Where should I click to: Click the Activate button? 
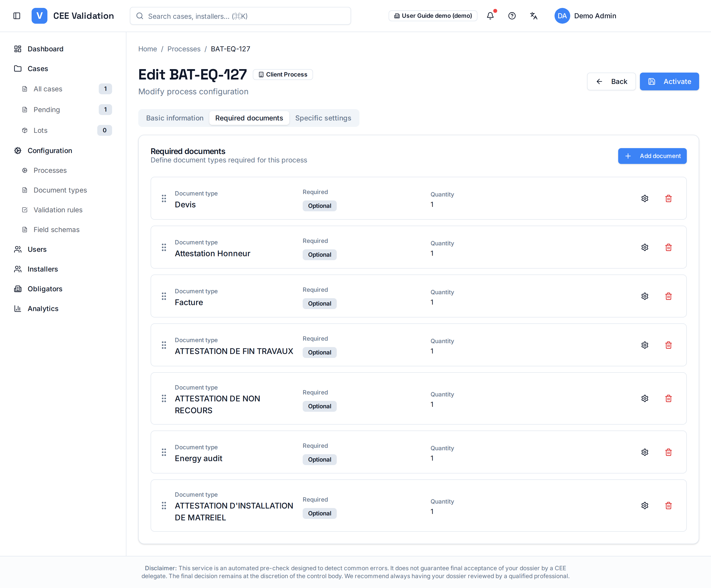point(669,81)
